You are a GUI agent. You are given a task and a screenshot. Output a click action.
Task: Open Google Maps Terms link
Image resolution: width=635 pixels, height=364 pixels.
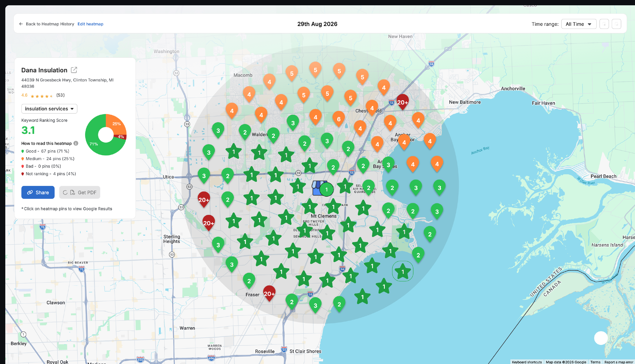(595, 362)
